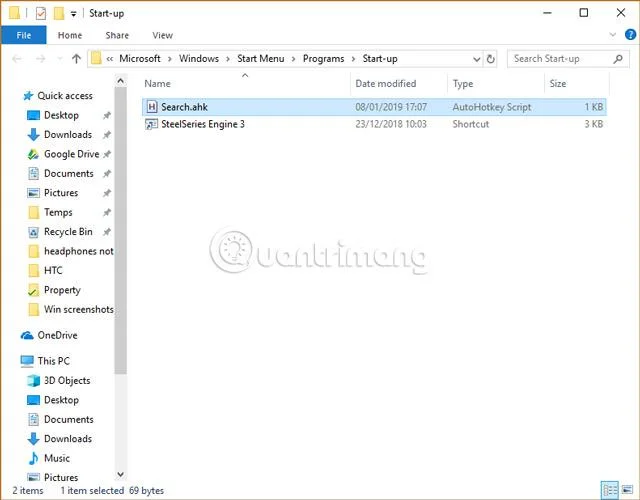Open the Help question mark icon
The height and width of the screenshot is (500, 640).
630,35
